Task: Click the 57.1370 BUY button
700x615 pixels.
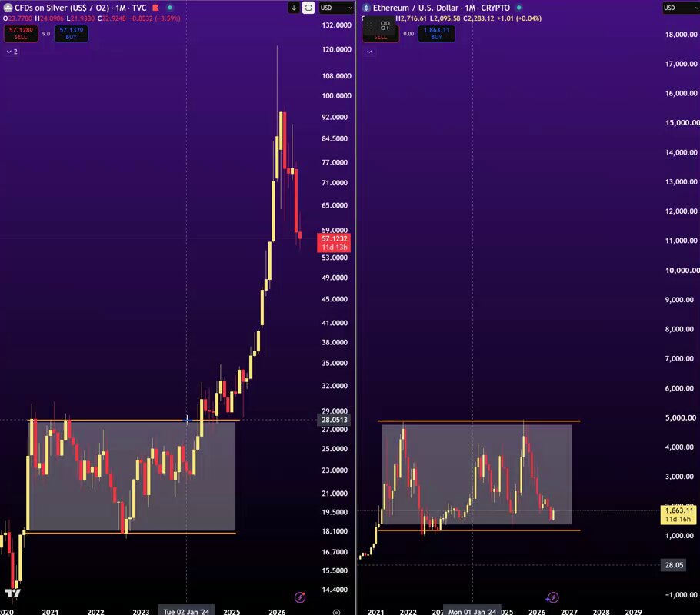Action: pyautogui.click(x=72, y=34)
